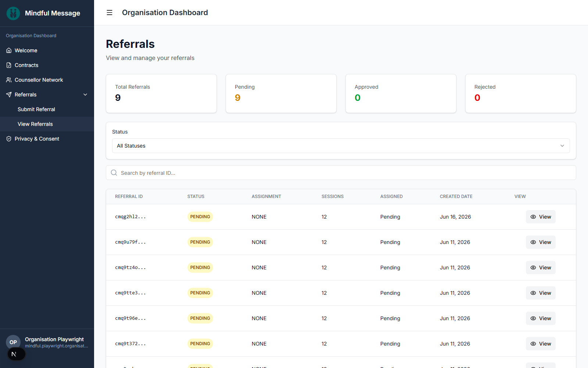The height and width of the screenshot is (368, 588).
Task: Select Submit Referral
Action: tap(47, 109)
